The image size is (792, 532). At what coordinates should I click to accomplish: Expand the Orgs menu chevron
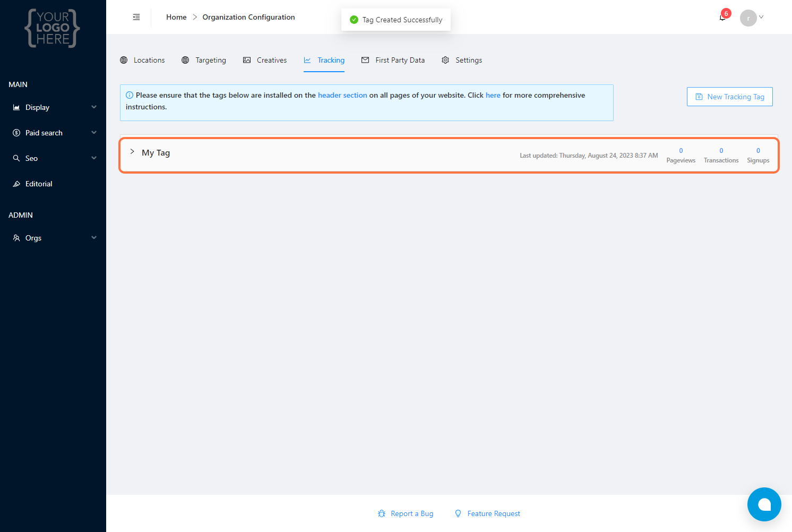pyautogui.click(x=94, y=237)
